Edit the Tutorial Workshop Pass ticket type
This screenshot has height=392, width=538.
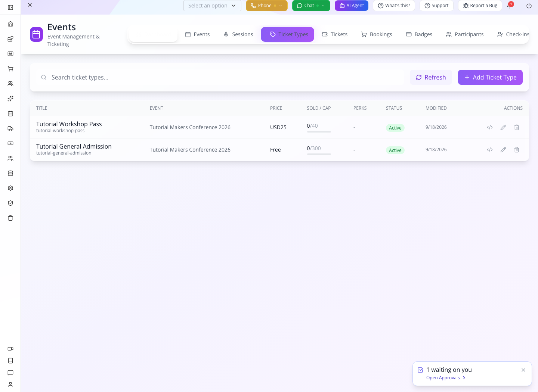coord(503,127)
